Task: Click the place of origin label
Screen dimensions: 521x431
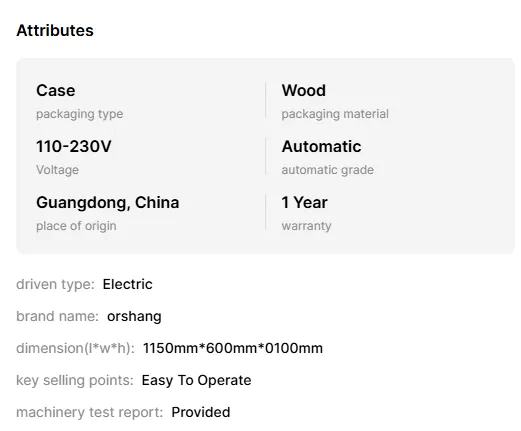Action: tap(76, 226)
